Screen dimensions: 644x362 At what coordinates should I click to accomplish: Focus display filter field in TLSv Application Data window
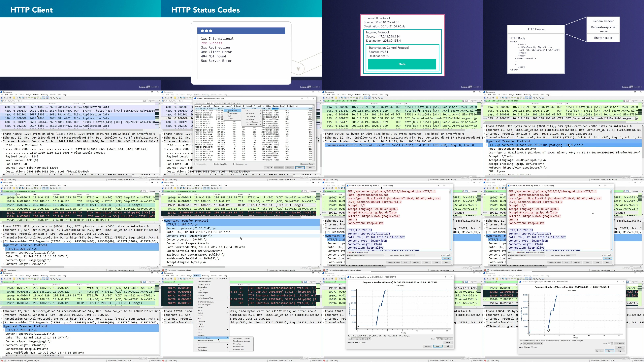pyautogui.click(x=72, y=101)
